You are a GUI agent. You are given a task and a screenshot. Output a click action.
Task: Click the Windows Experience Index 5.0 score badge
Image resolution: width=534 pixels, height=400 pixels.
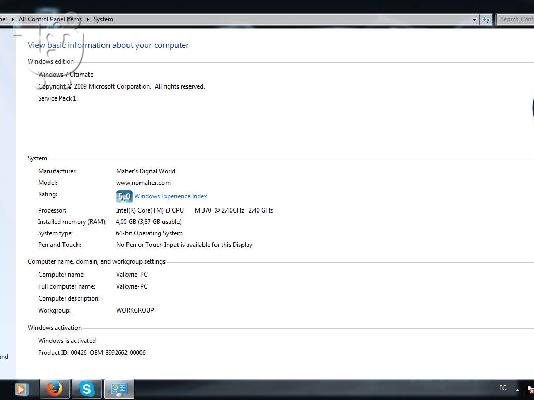coord(124,196)
